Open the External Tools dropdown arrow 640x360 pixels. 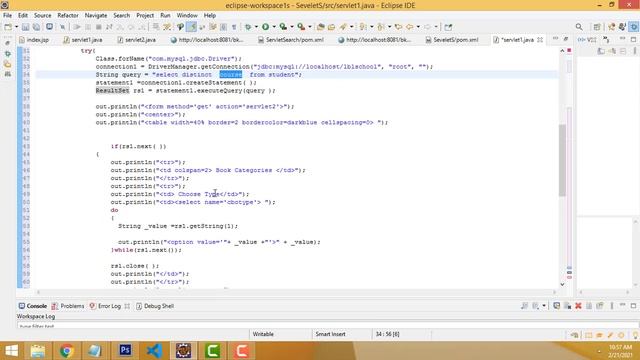tap(310, 27)
